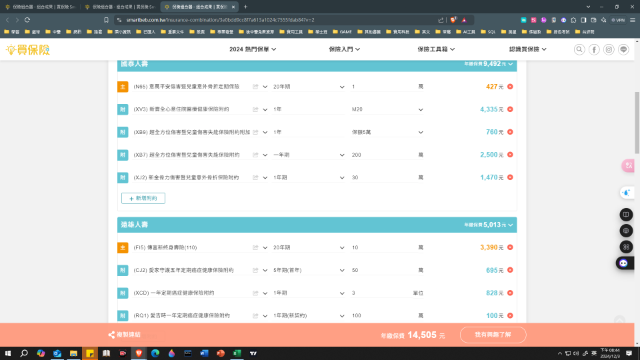The width and height of the screenshot is (640, 360).
Task: Open a new browser tab
Action: 245,7
